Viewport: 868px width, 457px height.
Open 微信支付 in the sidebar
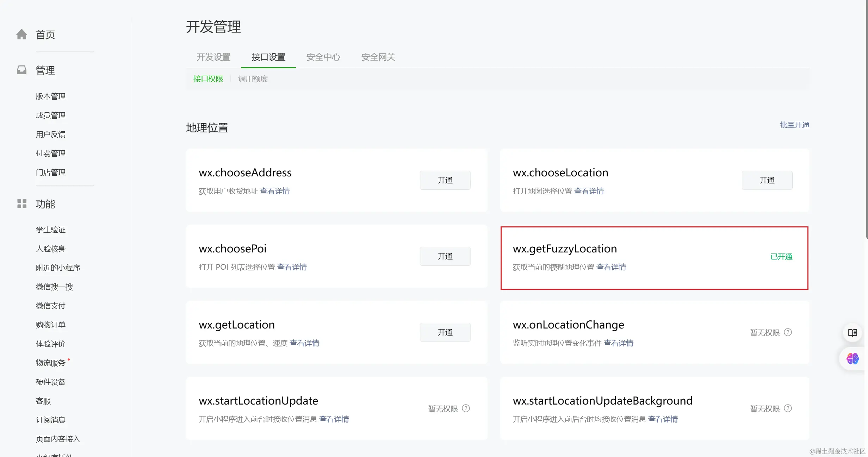(x=51, y=306)
